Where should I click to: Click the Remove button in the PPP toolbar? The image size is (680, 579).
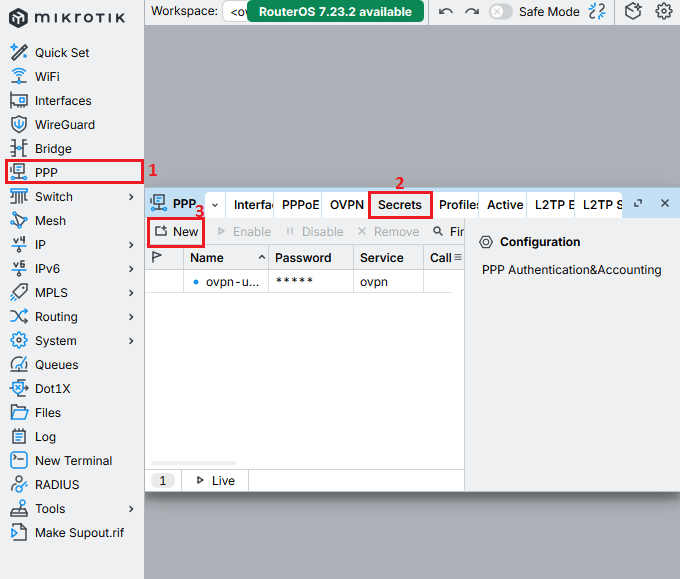pos(388,232)
